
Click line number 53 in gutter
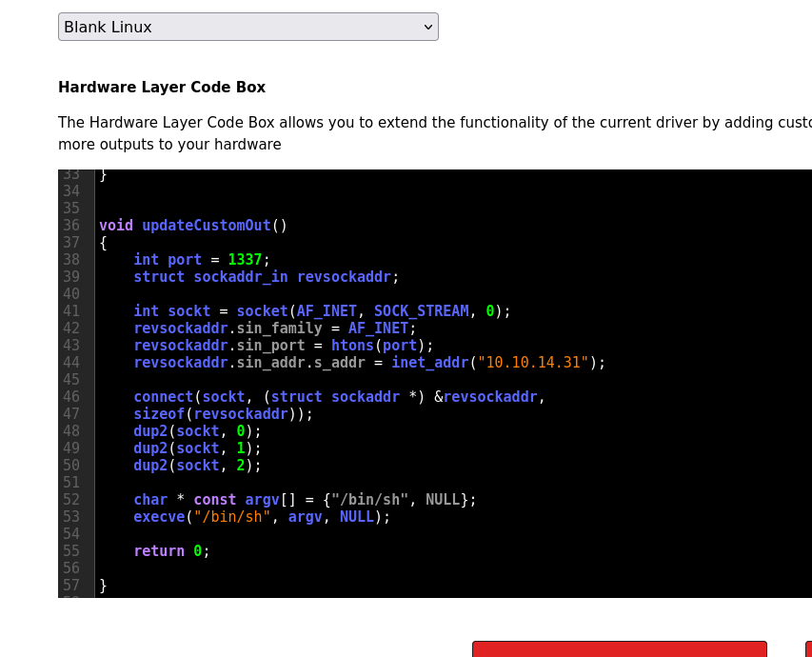(x=71, y=516)
